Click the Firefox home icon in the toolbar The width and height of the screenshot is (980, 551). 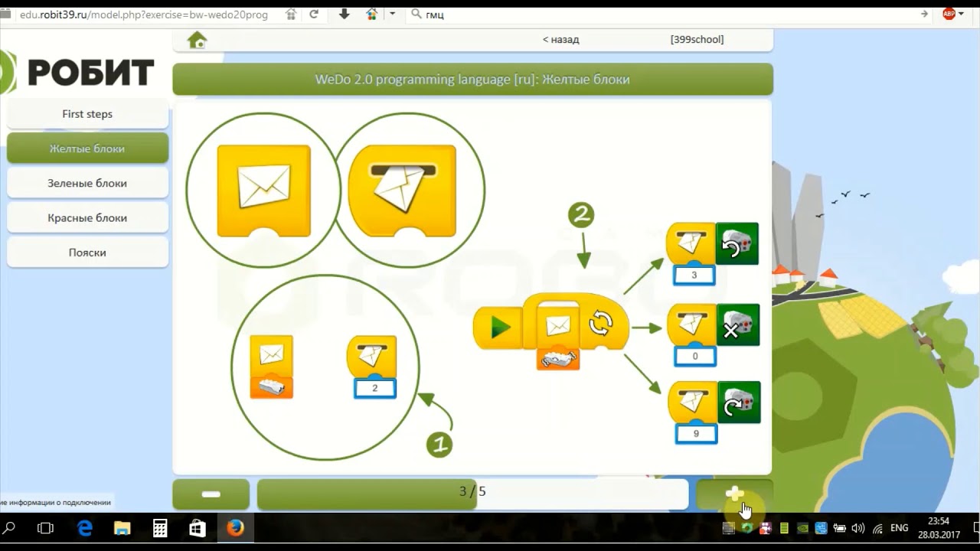372,14
